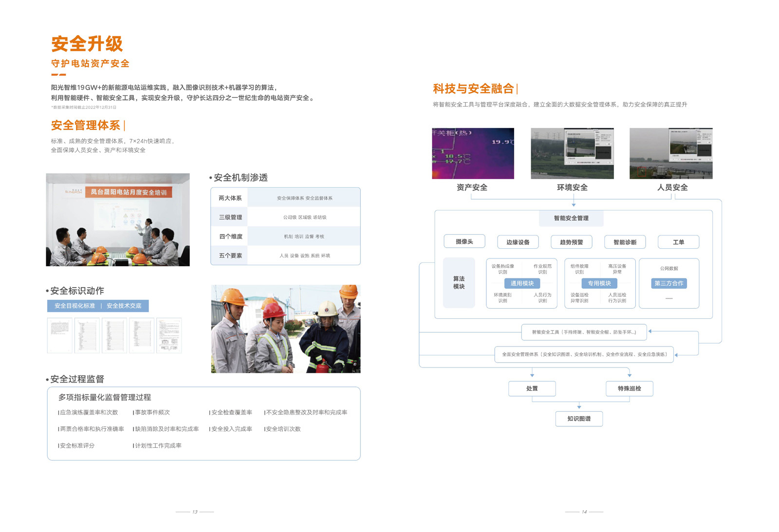Click the 环境安全 caption
This screenshot has height=532, width=779.
572,187
